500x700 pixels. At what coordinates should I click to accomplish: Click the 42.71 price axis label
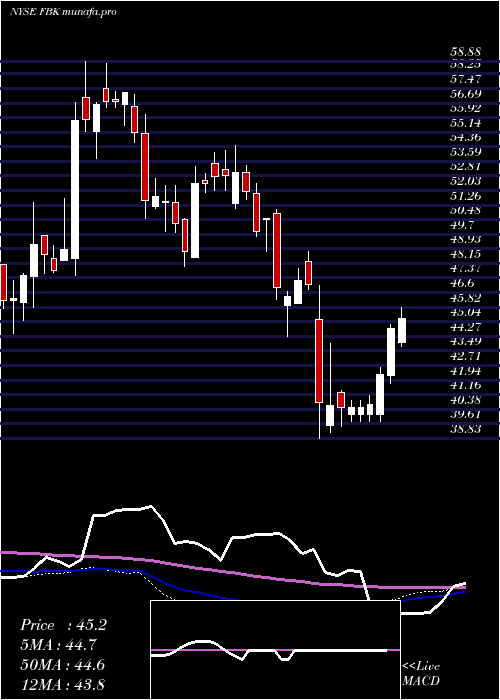[x=465, y=355]
